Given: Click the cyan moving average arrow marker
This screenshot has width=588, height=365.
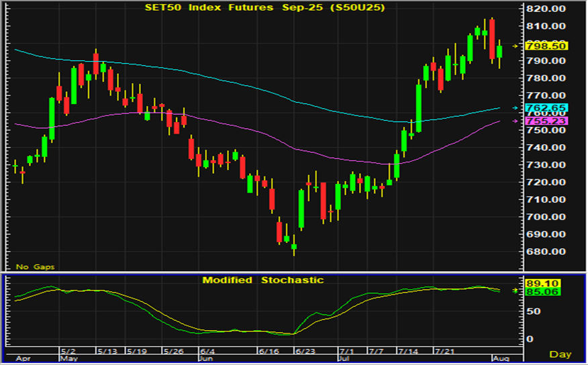Looking at the screenshot, I should [516, 107].
